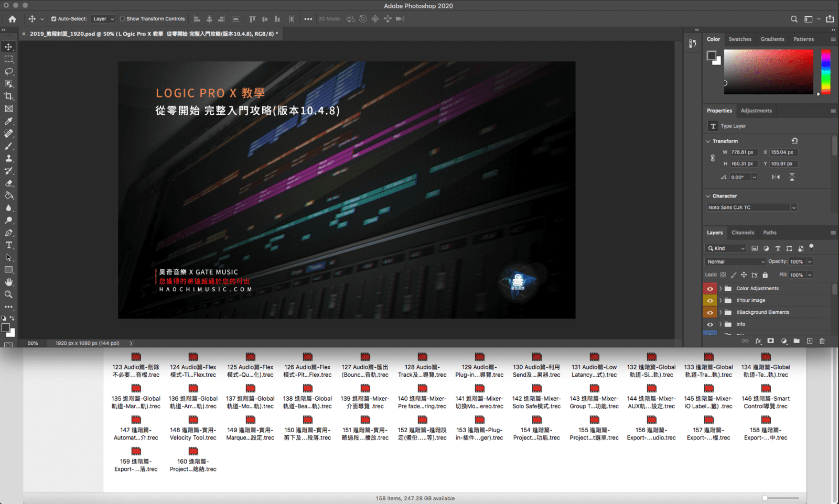This screenshot has width=839, height=504.
Task: Open the Auto-Select Layer dropdown
Action: (x=103, y=19)
